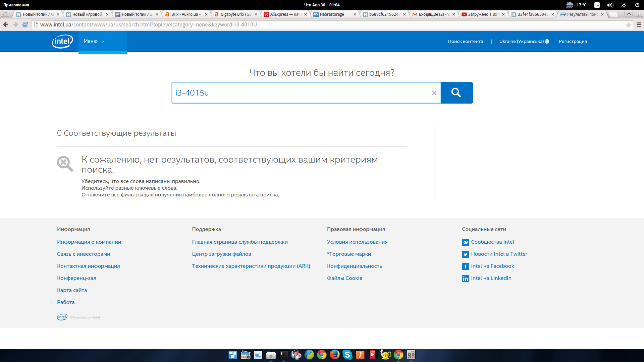The width and height of the screenshot is (644, 362).
Task: Open the calculator dock icon
Action: [411, 355]
